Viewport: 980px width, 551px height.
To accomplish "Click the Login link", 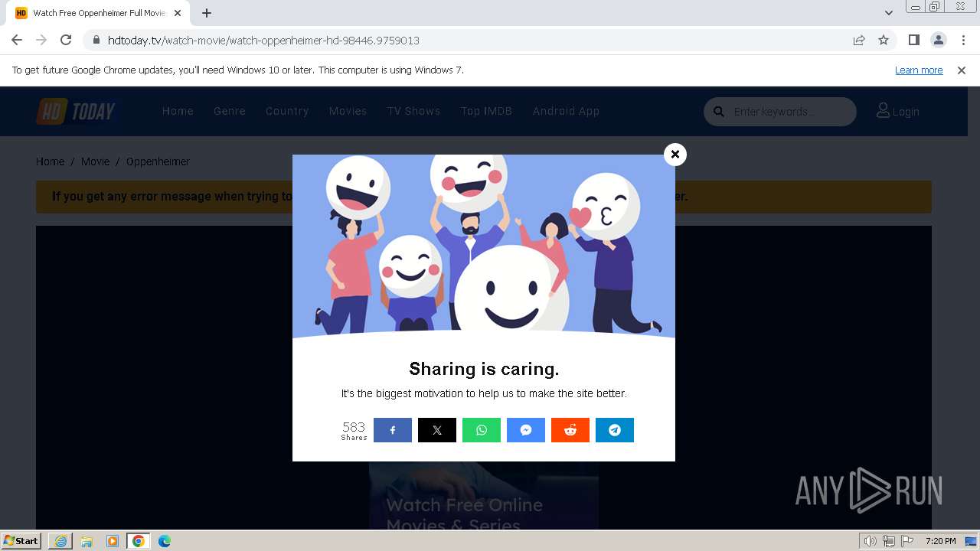I will [898, 112].
